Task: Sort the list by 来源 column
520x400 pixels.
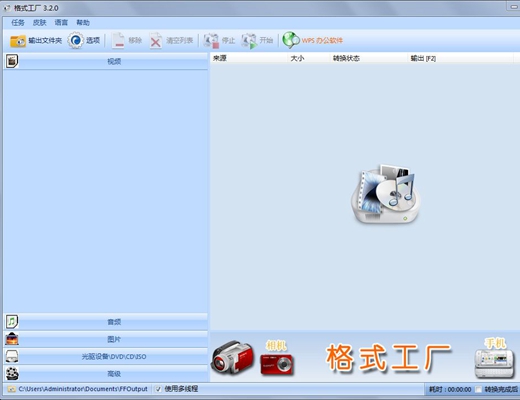Action: click(x=249, y=58)
